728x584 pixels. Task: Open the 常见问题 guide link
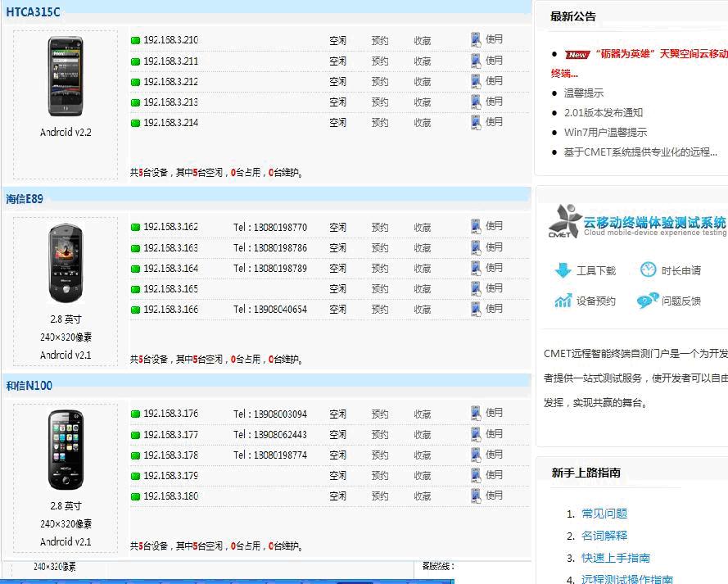pos(604,513)
